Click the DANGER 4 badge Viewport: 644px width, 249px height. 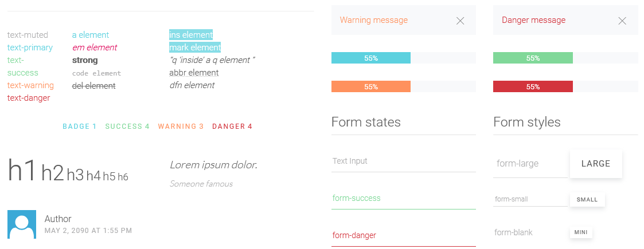click(x=232, y=127)
